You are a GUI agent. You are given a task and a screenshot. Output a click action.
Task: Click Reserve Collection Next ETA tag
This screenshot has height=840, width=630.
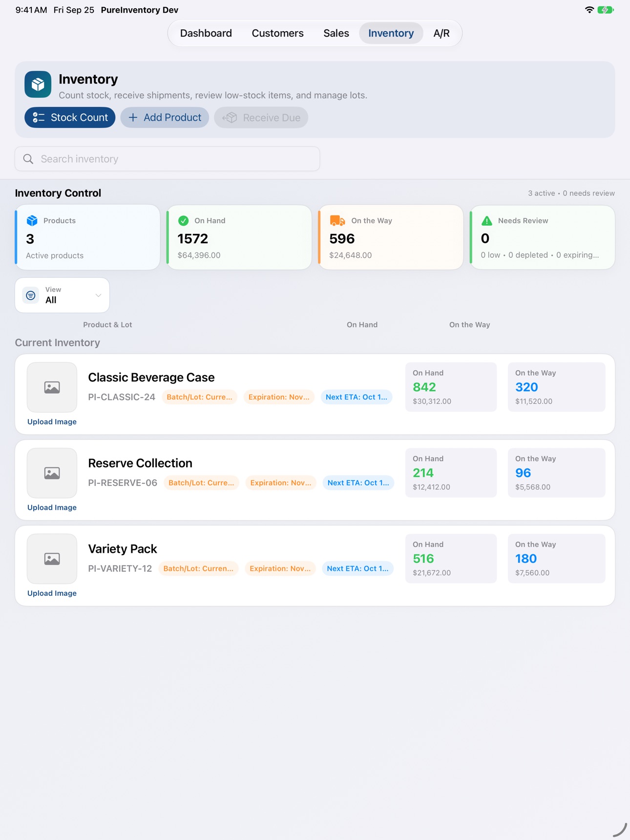(358, 483)
